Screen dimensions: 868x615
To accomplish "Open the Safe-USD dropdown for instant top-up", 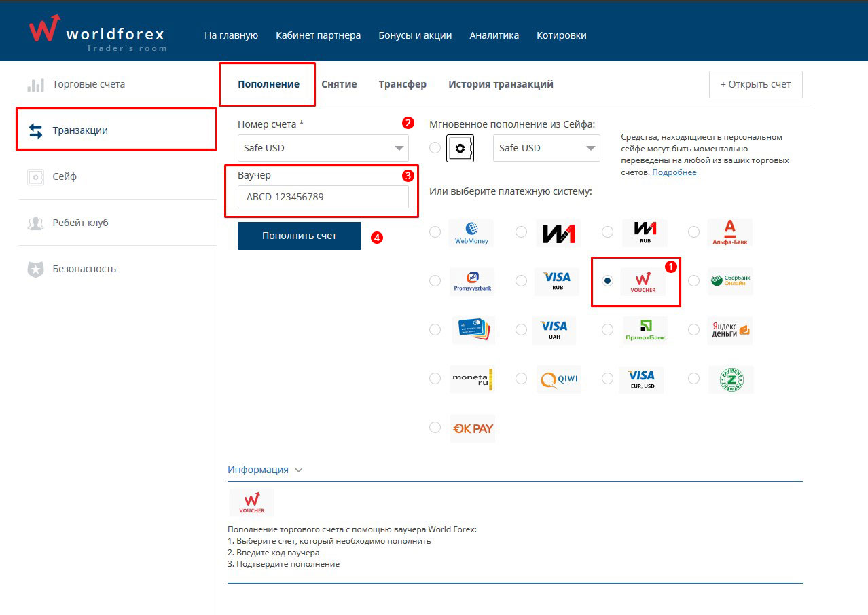I will [x=547, y=148].
